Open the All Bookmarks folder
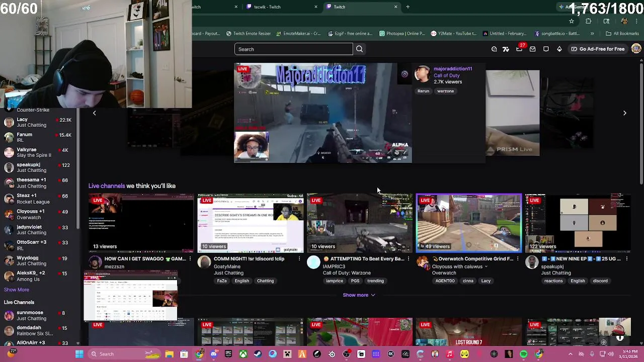The height and width of the screenshot is (362, 644). [x=622, y=34]
